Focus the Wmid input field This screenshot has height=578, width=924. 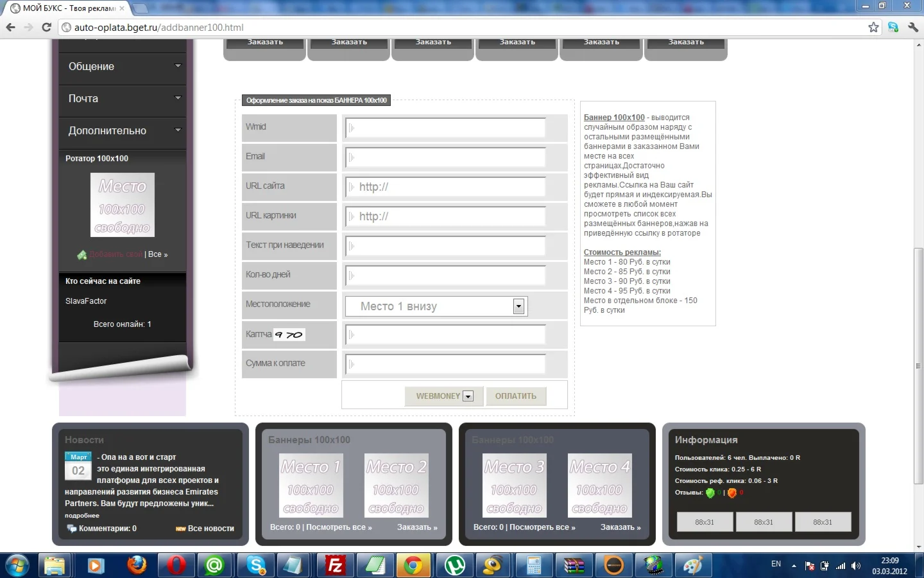click(445, 128)
